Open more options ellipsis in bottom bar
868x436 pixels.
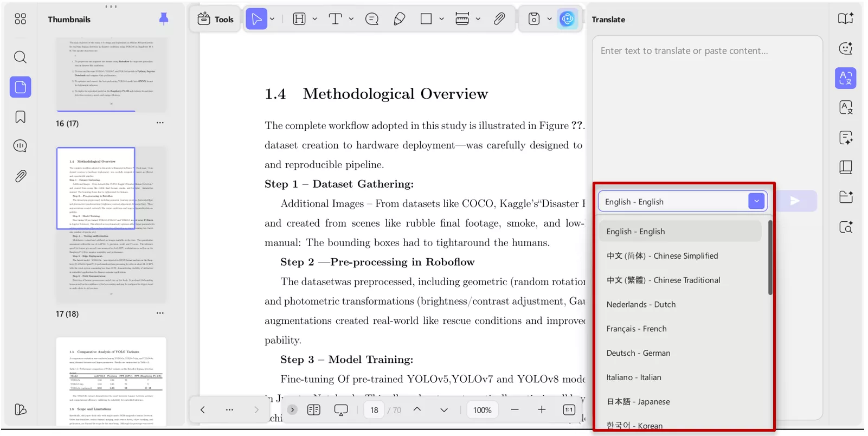pyautogui.click(x=229, y=410)
